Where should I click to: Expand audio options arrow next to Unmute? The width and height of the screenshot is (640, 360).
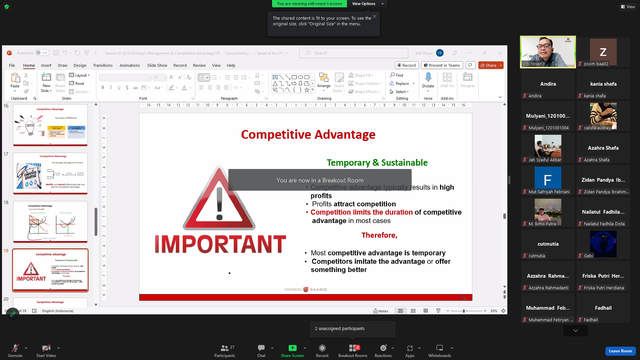pos(26,348)
